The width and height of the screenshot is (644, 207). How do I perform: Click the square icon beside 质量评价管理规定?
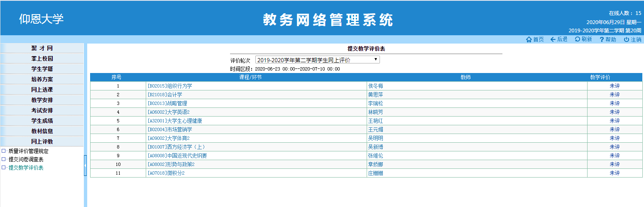(x=4, y=151)
